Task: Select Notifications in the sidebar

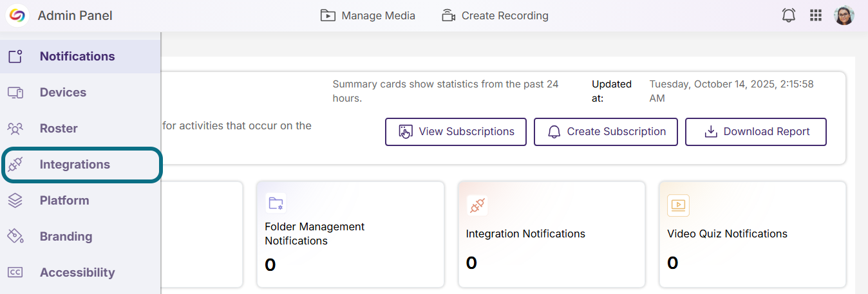Action: [80, 57]
